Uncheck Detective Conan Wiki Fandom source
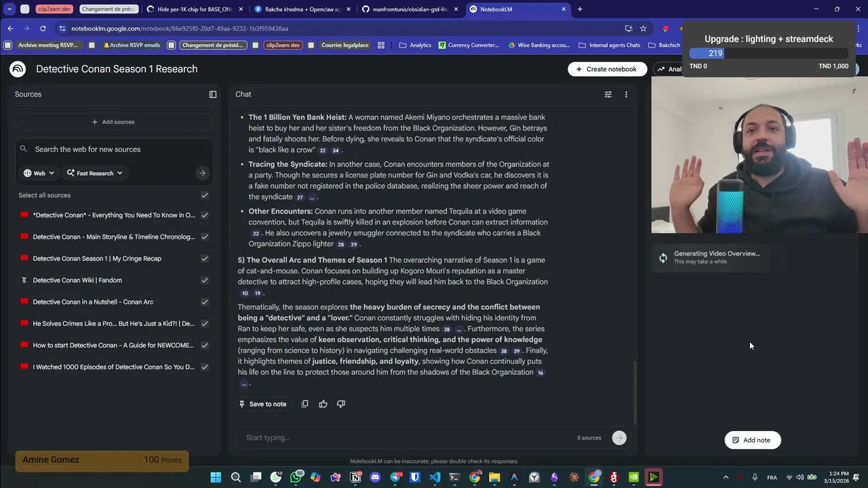Screen dimensions: 868x488 point(205,280)
